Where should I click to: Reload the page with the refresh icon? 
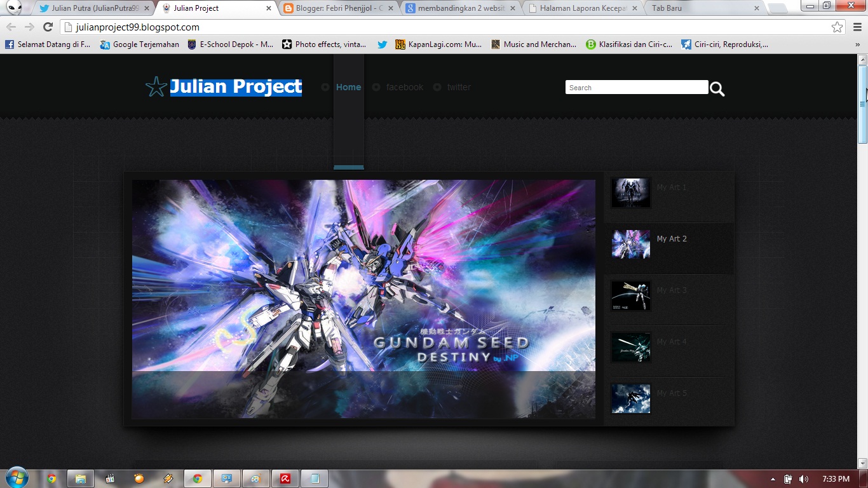tap(48, 27)
